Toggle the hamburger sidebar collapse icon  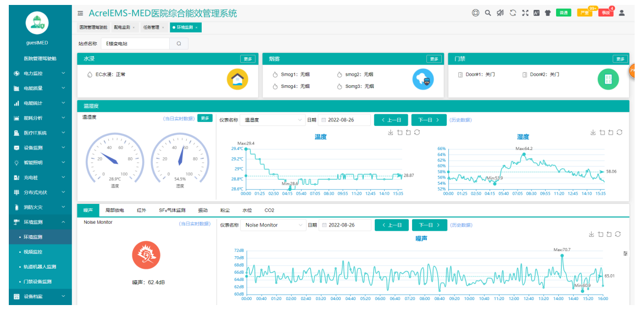click(x=81, y=13)
